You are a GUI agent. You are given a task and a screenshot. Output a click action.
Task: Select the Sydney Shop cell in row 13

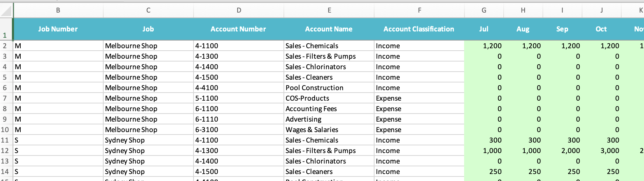pyautogui.click(x=148, y=161)
